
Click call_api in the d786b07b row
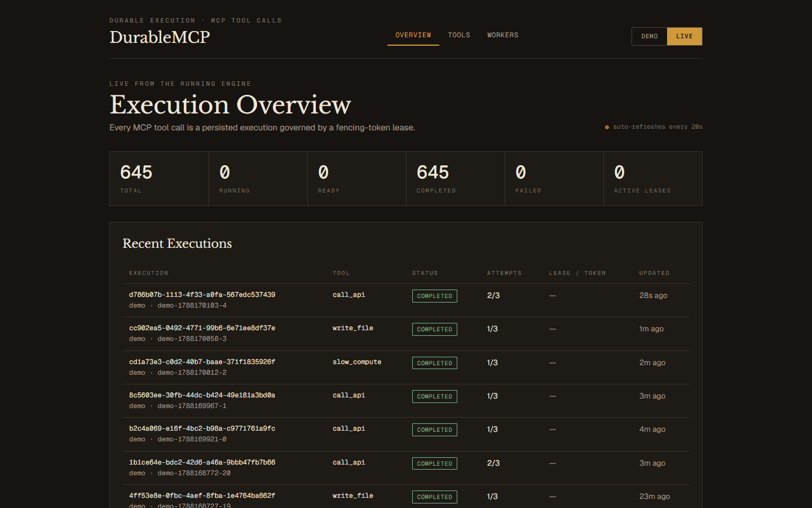(x=349, y=295)
